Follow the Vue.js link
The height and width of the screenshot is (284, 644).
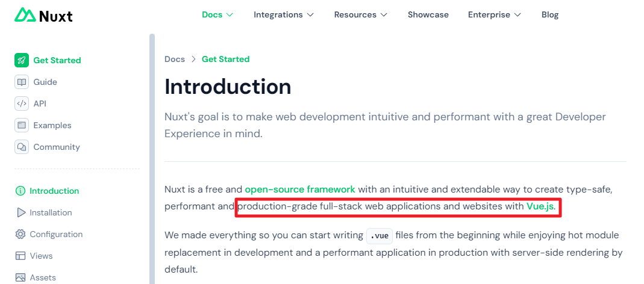pos(540,206)
